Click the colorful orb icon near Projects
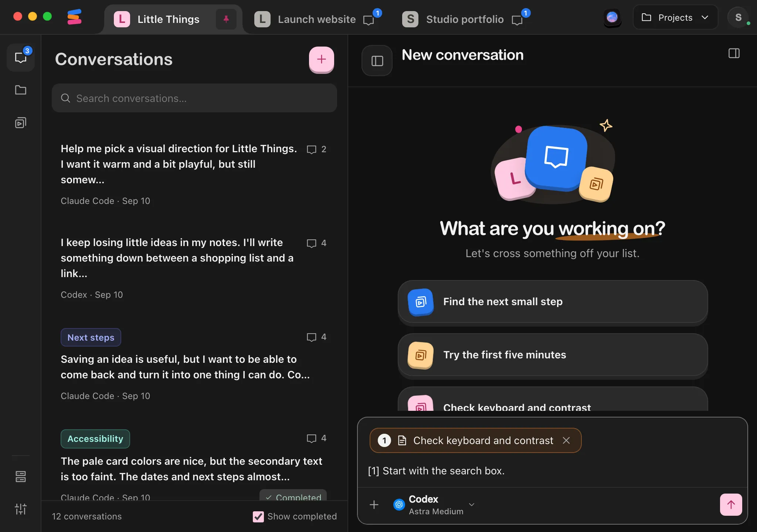The image size is (757, 532). pyautogui.click(x=612, y=17)
